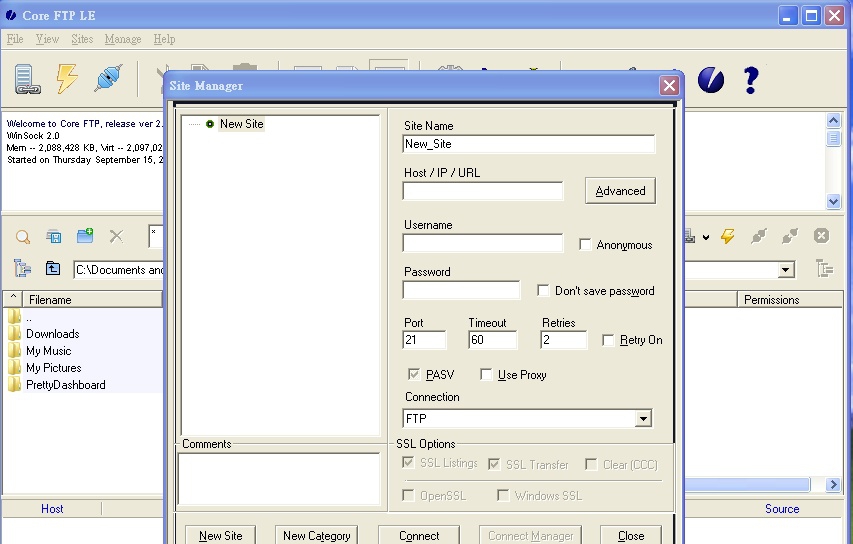The image size is (853, 544).
Task: Select the My Music folder
Action: pos(48,351)
